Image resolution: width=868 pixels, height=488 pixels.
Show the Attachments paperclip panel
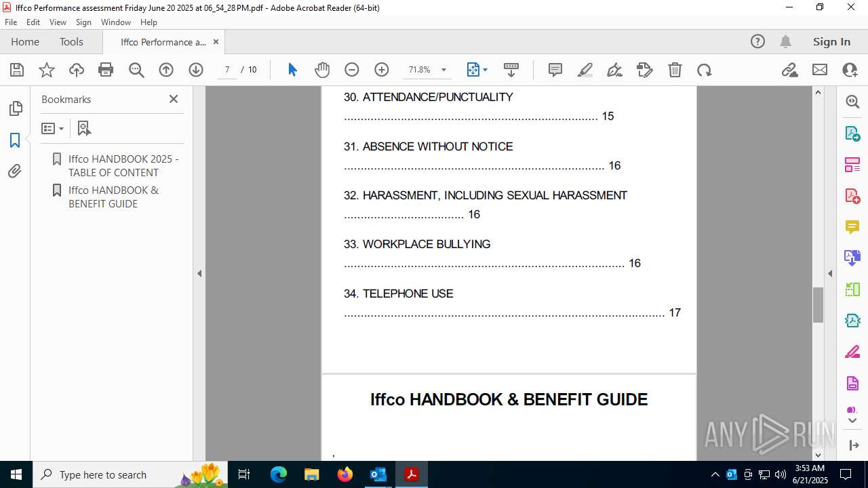pyautogui.click(x=15, y=171)
